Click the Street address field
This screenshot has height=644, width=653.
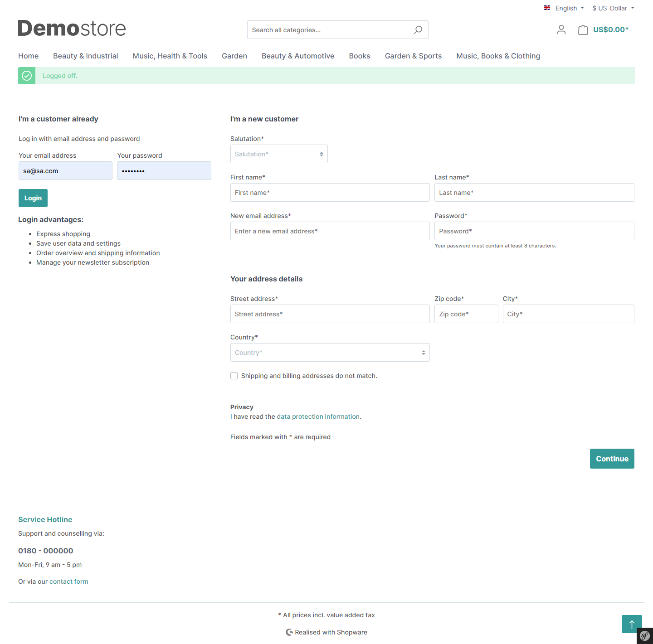pos(330,314)
